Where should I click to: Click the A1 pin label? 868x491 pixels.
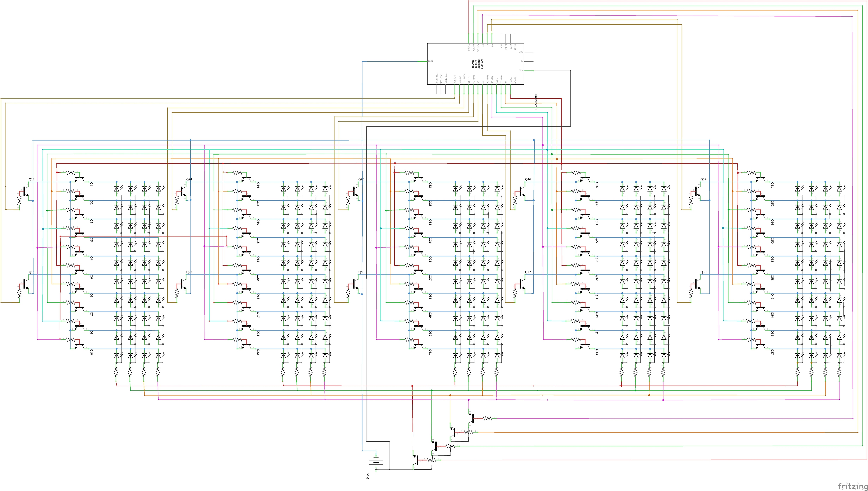[488, 46]
